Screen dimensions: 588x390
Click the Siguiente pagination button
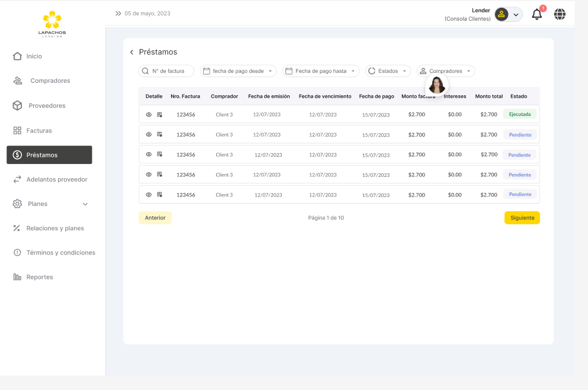click(x=522, y=218)
